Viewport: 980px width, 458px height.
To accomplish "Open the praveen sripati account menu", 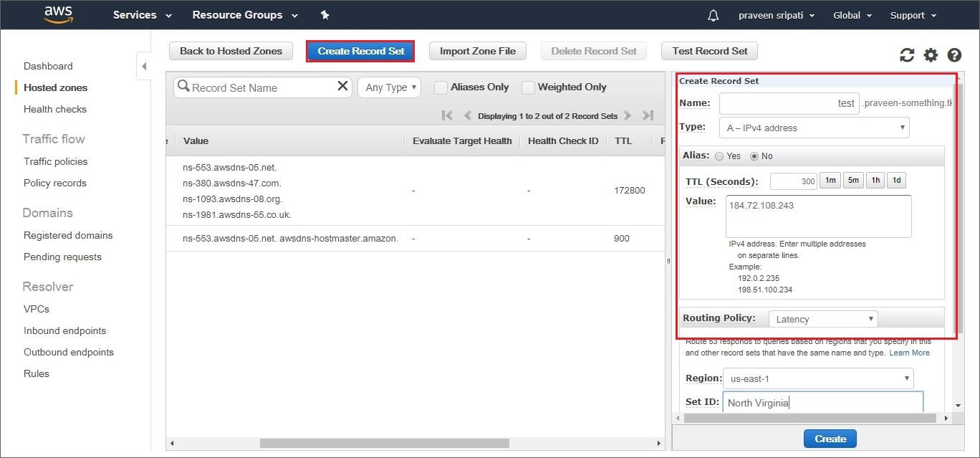I will coord(777,15).
